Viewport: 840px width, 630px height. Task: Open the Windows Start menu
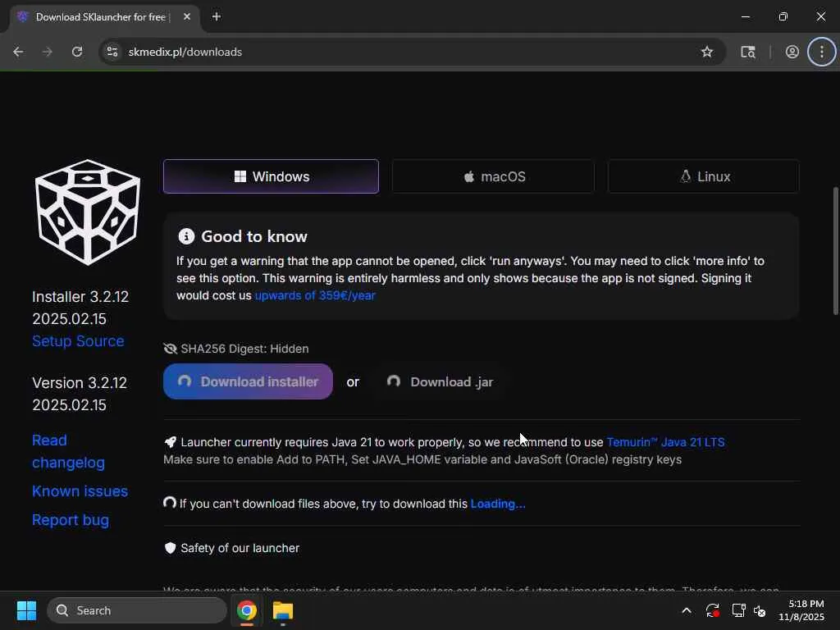coord(26,610)
